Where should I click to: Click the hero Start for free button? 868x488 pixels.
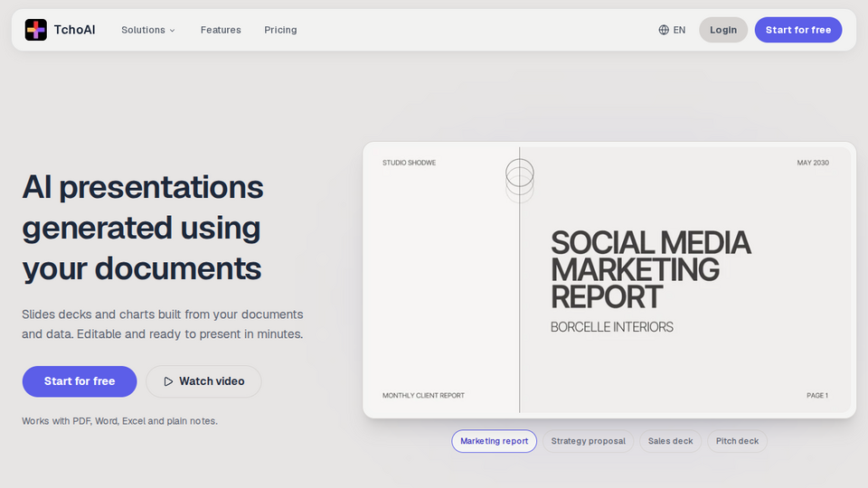pos(80,381)
